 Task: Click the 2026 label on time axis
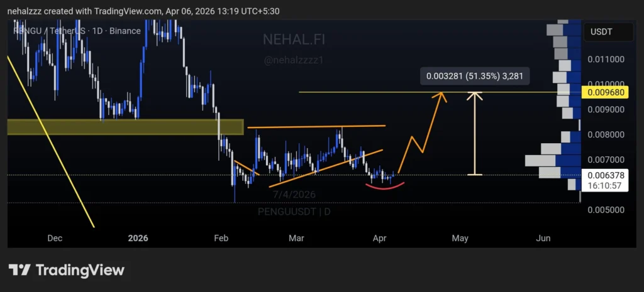(x=138, y=238)
